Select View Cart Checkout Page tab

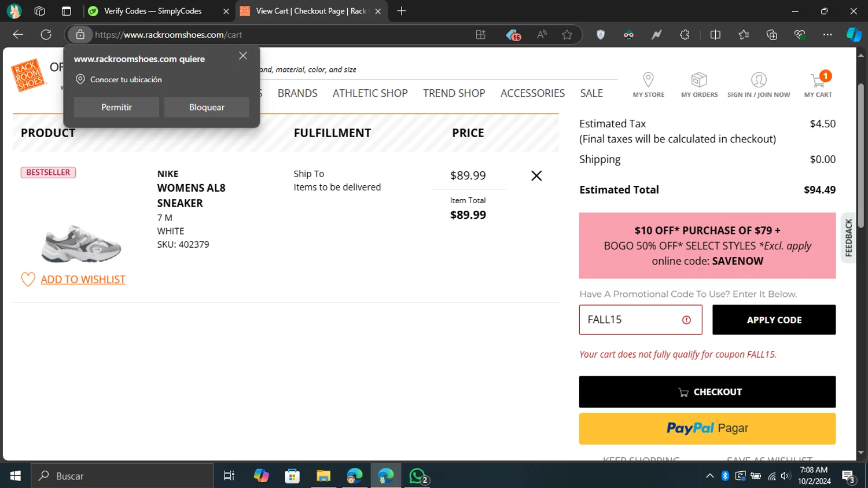pos(311,11)
